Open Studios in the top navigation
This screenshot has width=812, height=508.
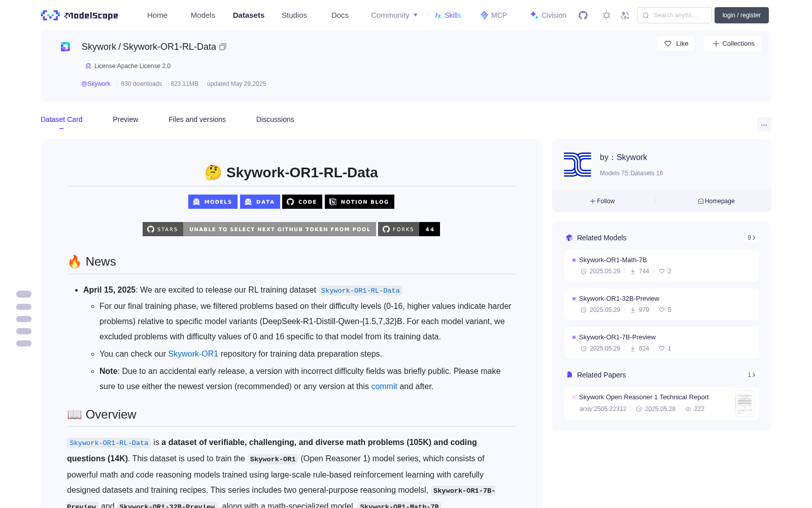pyautogui.click(x=294, y=15)
